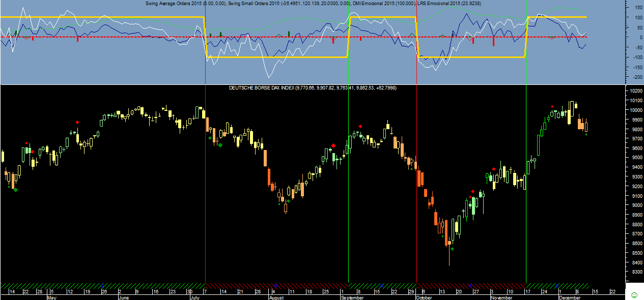Click the red diamond above early December candles
Screen dimensions: 644x300
[x=552, y=107]
